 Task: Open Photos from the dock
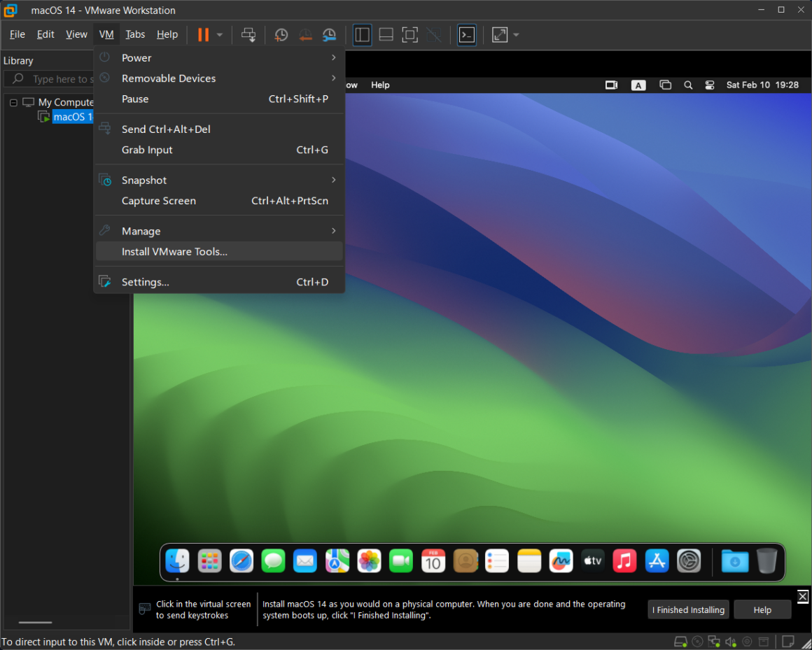coord(369,561)
